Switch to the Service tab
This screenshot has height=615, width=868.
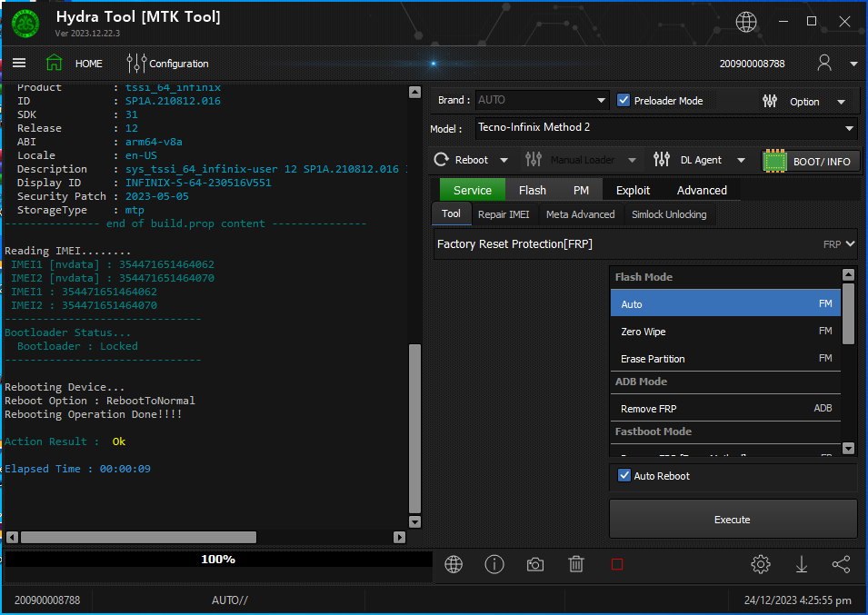[473, 190]
